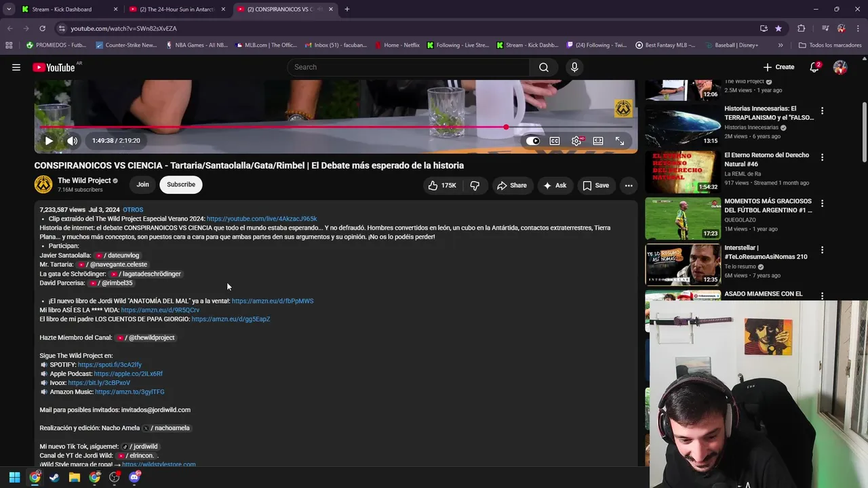Focus the YouTube search field

pos(408,67)
